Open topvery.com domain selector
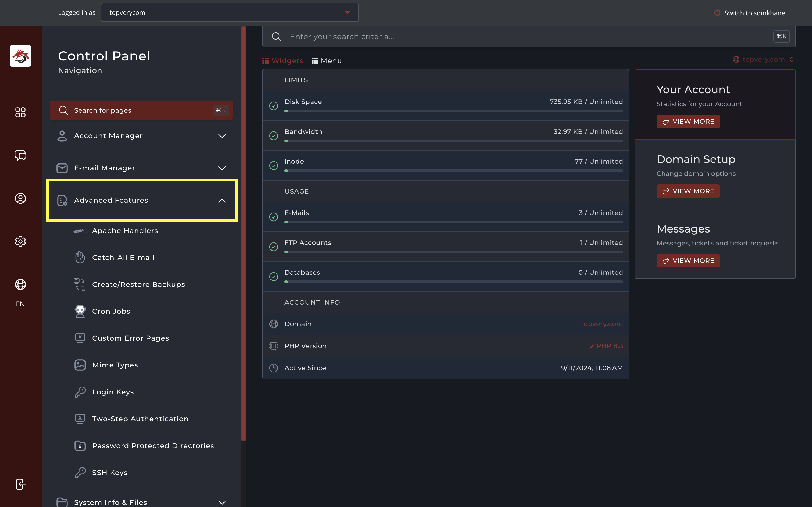This screenshot has width=812, height=507. click(763, 59)
